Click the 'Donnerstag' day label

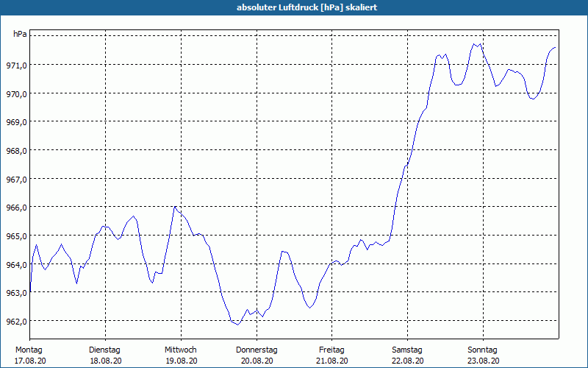tap(257, 350)
